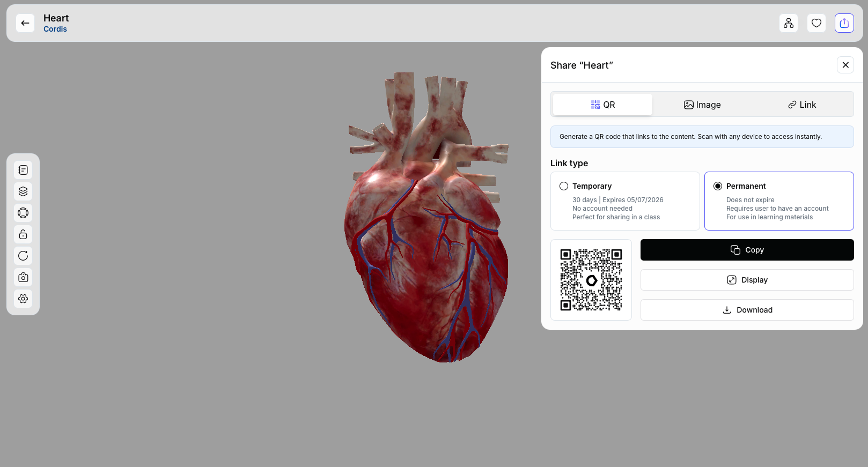This screenshot has height=467, width=868.
Task: Open the hierarchy tree icon
Action: coord(788,23)
